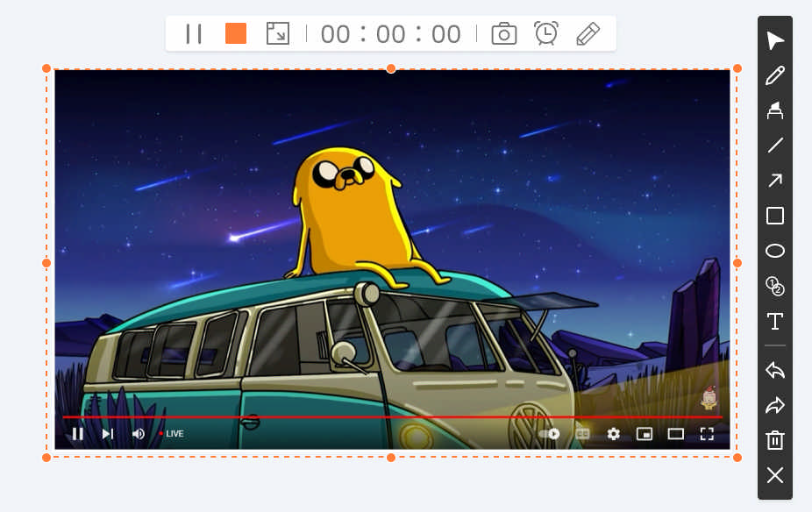Click the channel watermark in the video corner
Viewport: 812px width, 512px height.
pos(709,398)
